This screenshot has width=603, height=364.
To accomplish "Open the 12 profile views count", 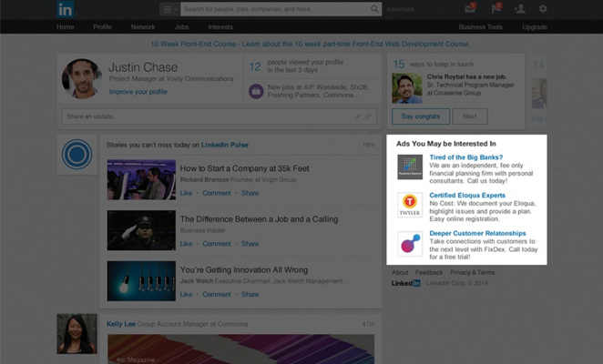I will coord(255,66).
